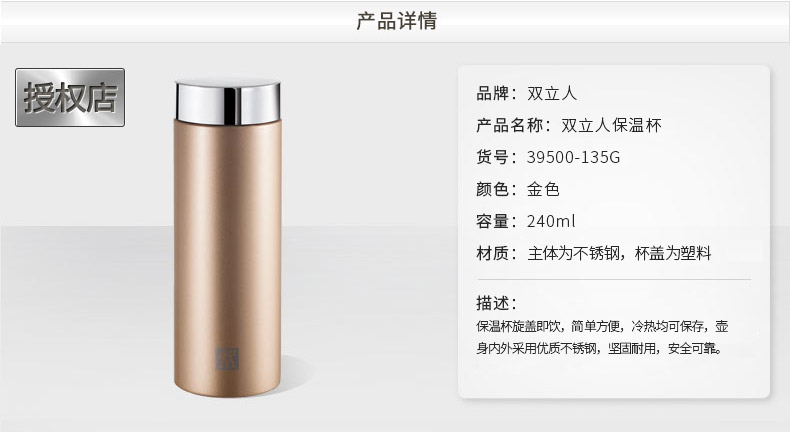Image resolution: width=790 pixels, height=432 pixels.
Task: Click the 描述 description heading
Action: coord(496,303)
